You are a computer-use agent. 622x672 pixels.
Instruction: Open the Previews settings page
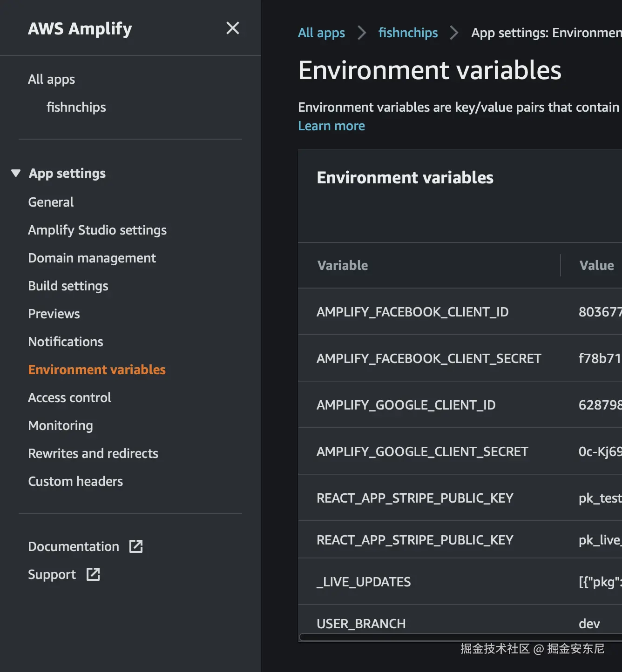[54, 314]
